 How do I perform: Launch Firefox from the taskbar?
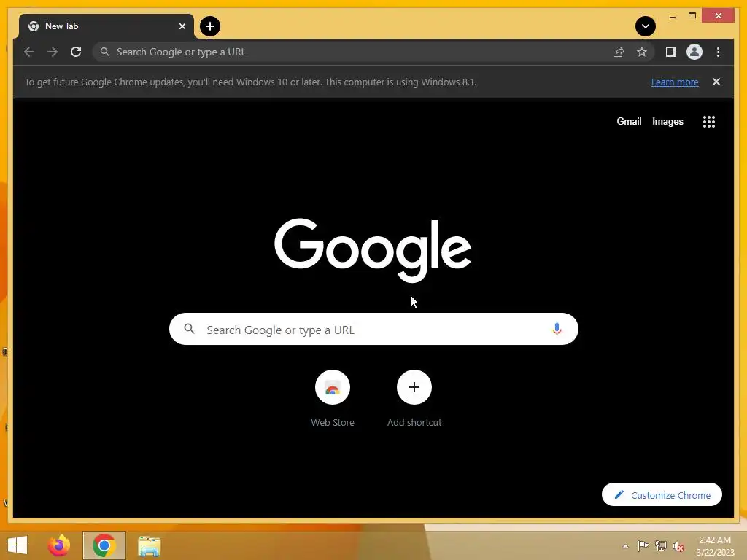pos(58,545)
